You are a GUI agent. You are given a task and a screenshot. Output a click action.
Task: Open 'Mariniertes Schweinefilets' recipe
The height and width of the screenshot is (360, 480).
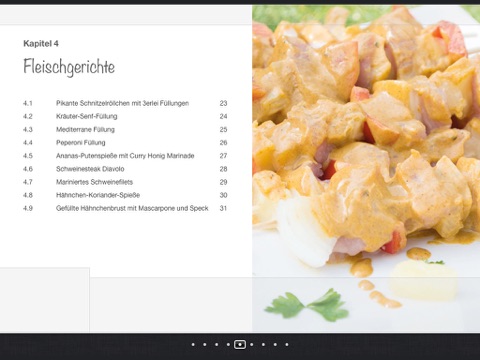(x=94, y=182)
